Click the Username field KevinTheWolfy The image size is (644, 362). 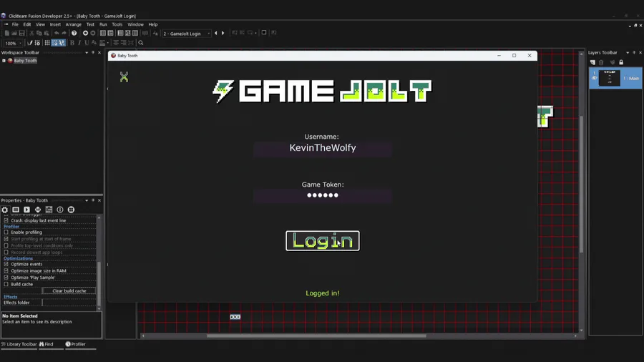[323, 148]
